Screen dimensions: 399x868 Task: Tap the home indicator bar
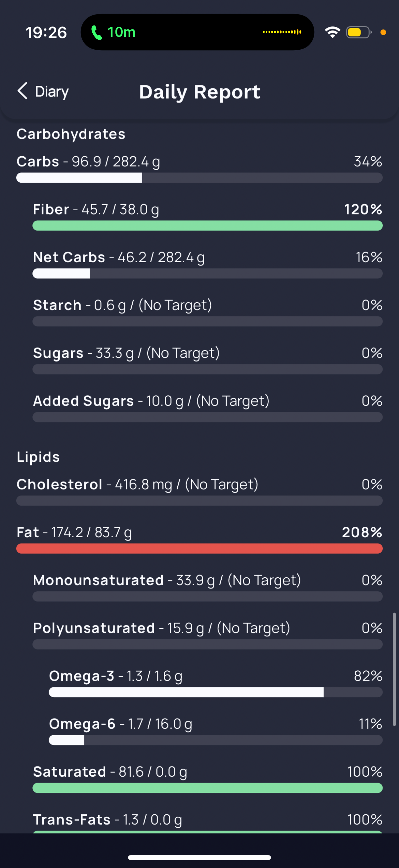(199, 857)
